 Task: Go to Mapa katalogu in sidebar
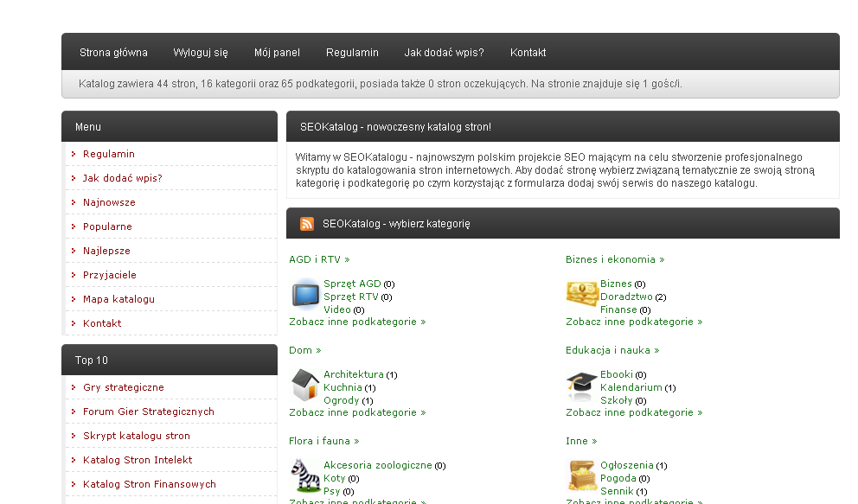[x=118, y=299]
